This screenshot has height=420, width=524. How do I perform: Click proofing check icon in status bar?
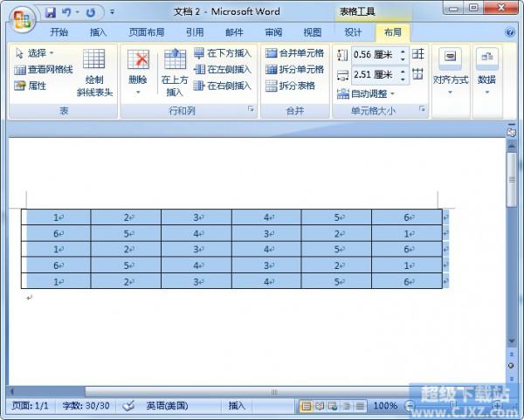coord(128,406)
